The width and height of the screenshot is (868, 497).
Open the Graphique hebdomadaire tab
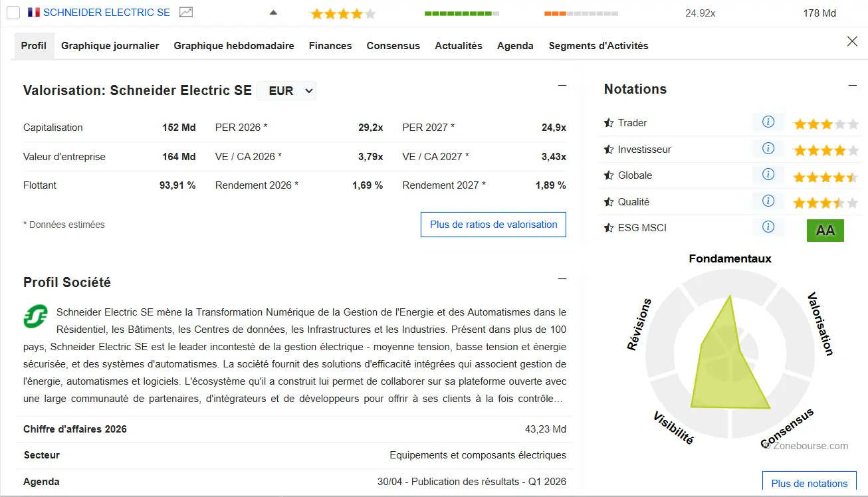(x=234, y=46)
